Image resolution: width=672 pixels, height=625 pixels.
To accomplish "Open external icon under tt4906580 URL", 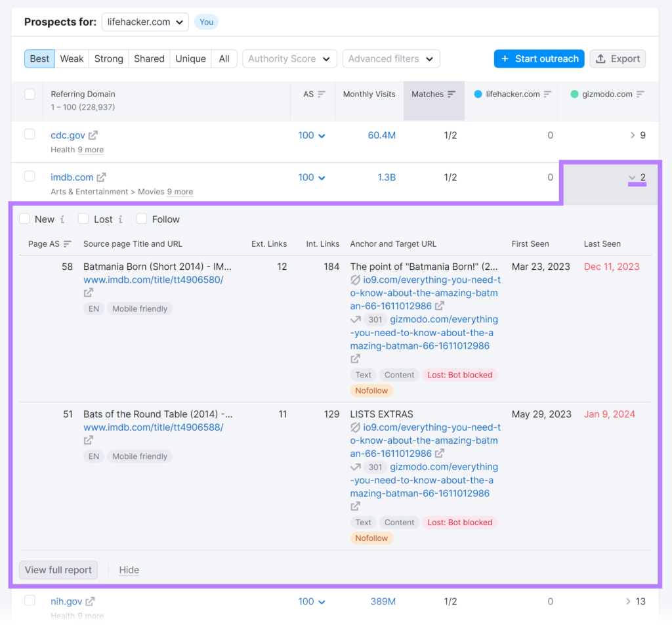I will 89,293.
